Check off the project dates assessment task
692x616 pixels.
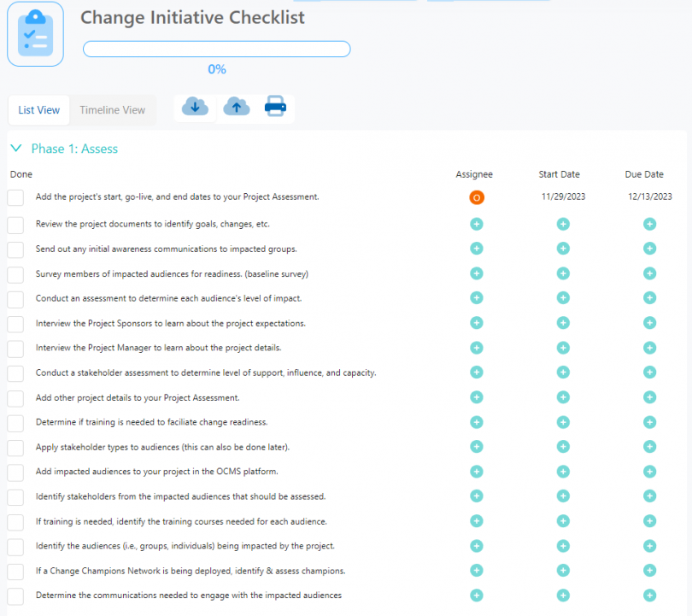[x=15, y=197]
